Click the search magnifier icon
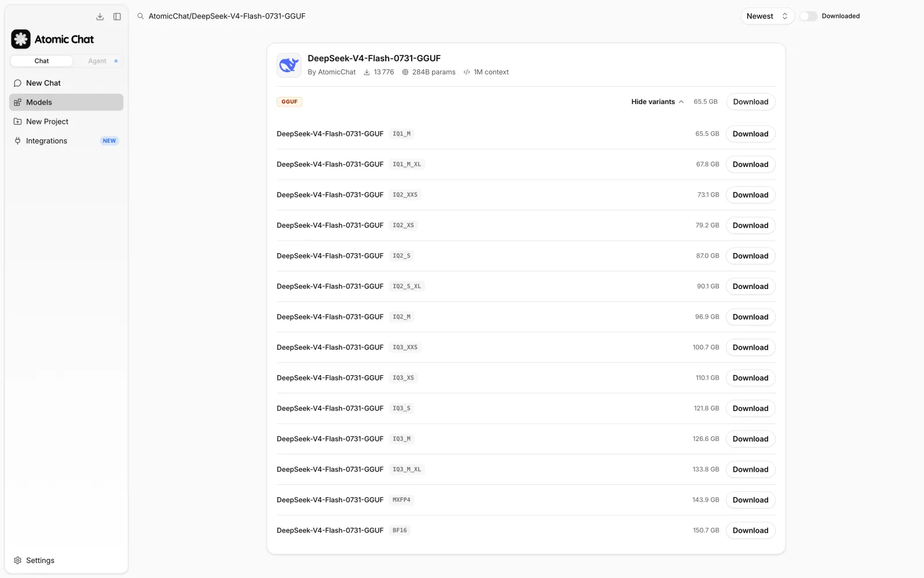This screenshot has width=924, height=578. [140, 16]
